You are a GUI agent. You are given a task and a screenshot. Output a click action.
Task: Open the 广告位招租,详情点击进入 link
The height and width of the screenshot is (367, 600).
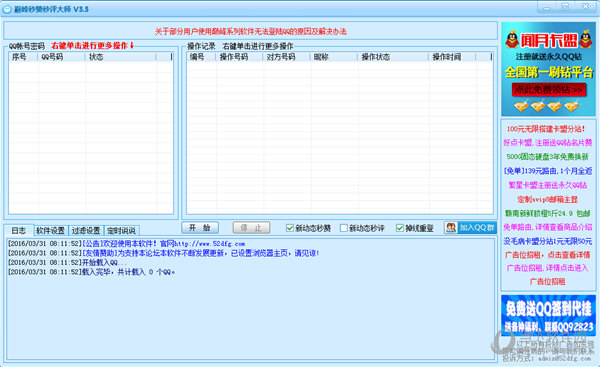548,268
